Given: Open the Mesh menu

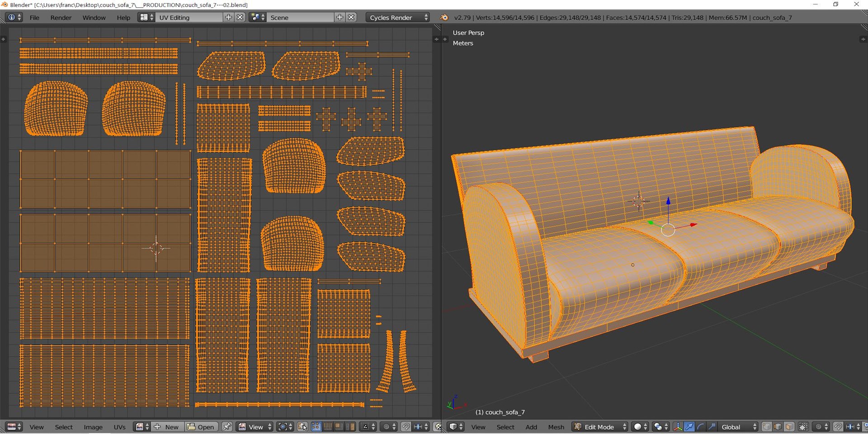Looking at the screenshot, I should [x=556, y=427].
